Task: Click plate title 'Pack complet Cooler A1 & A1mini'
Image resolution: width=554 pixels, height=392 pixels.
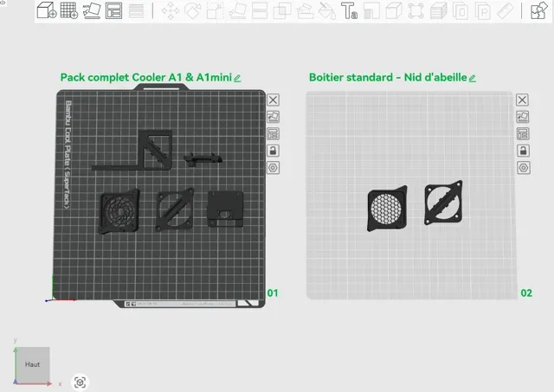Action: coord(146,77)
